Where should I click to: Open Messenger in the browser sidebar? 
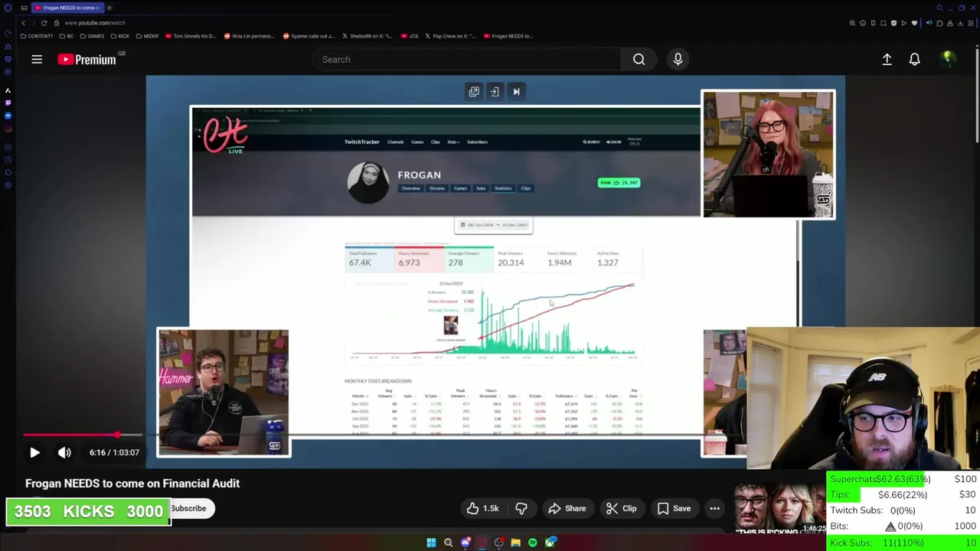(8, 116)
